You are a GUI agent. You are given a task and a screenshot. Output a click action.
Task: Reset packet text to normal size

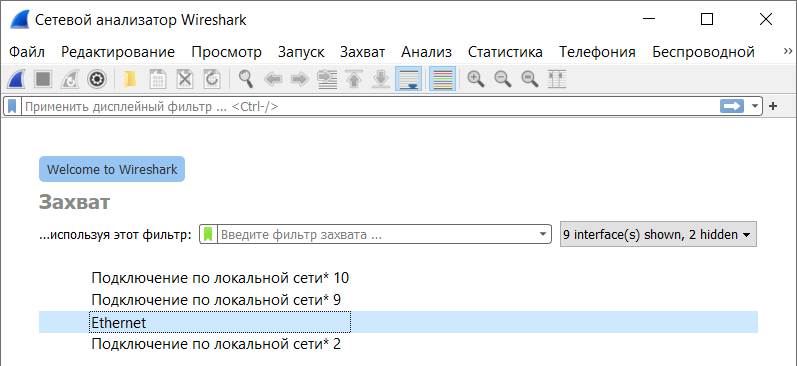tap(530, 79)
